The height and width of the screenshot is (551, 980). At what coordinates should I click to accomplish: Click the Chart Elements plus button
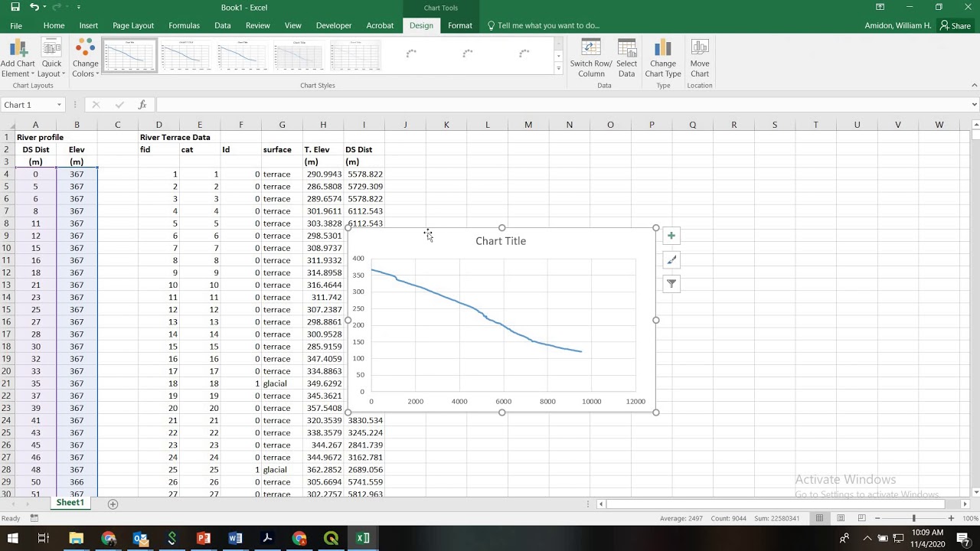coord(671,236)
